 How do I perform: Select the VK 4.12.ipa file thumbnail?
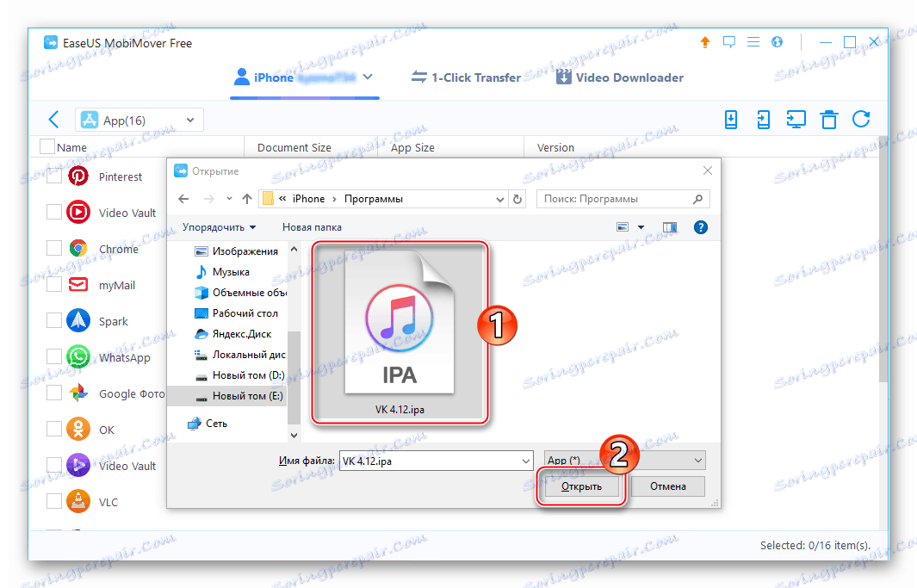[400, 332]
